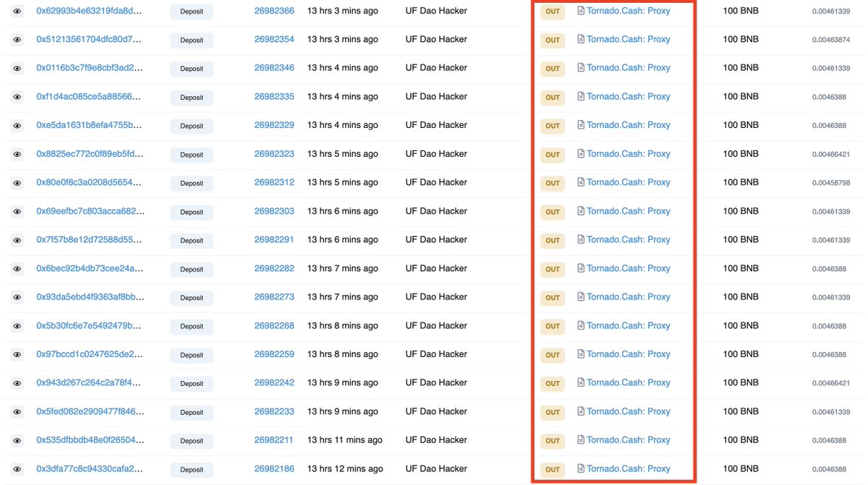Click the eye icon beside 0x6bec92b4db73cee24a
Image resolution: width=868 pixels, height=485 pixels.
point(17,269)
